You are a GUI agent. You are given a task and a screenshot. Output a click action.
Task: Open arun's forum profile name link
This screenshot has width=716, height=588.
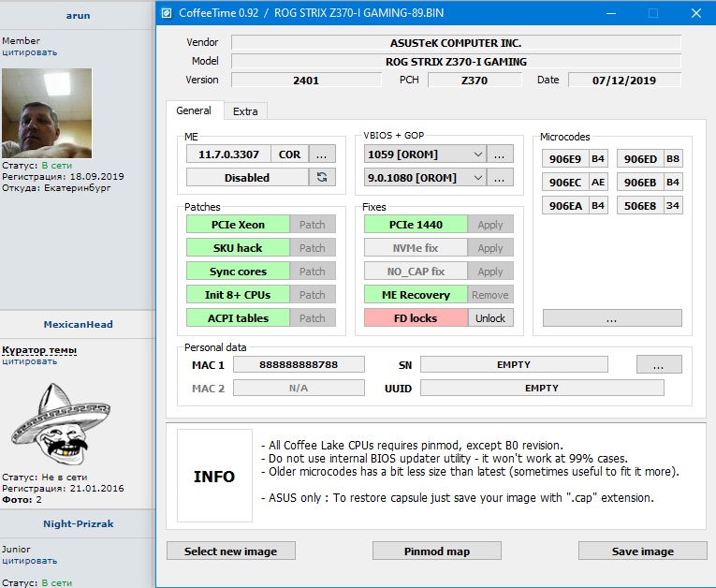(x=78, y=16)
